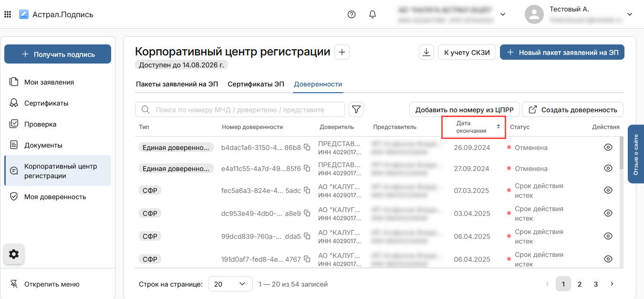644x299 pixels.
Task: Switch to Сертификаты ЭП tab
Action: 256,84
